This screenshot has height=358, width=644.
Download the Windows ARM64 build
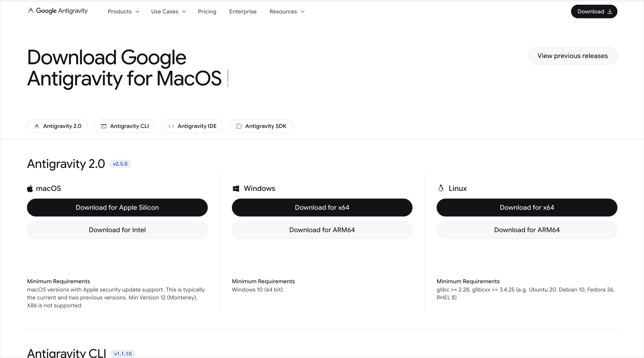point(322,230)
